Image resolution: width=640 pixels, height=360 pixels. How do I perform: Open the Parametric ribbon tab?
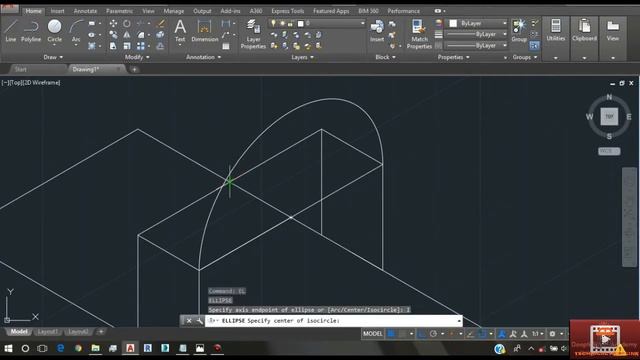[x=119, y=11]
